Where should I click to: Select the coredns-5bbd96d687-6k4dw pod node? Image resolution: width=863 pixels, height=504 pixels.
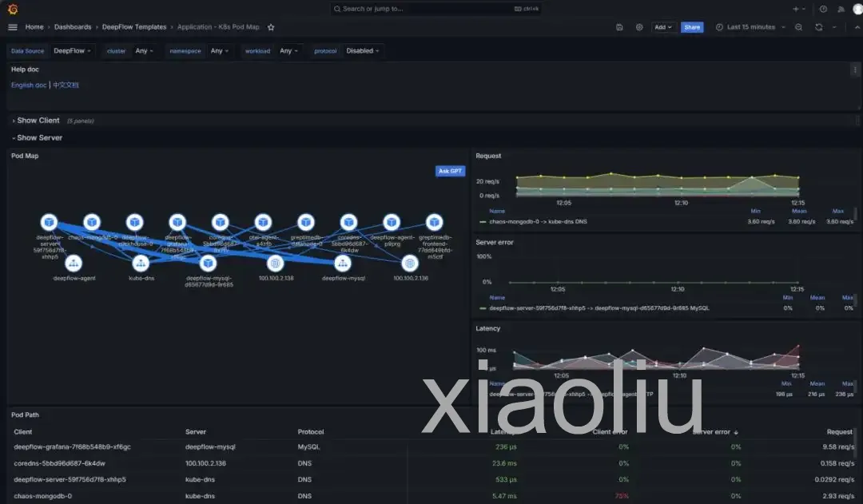pos(348,222)
